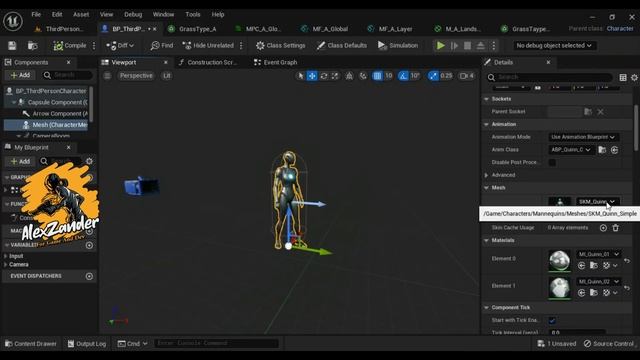Open the Animation Mode dropdown
The width and height of the screenshot is (640, 360).
[x=583, y=137]
